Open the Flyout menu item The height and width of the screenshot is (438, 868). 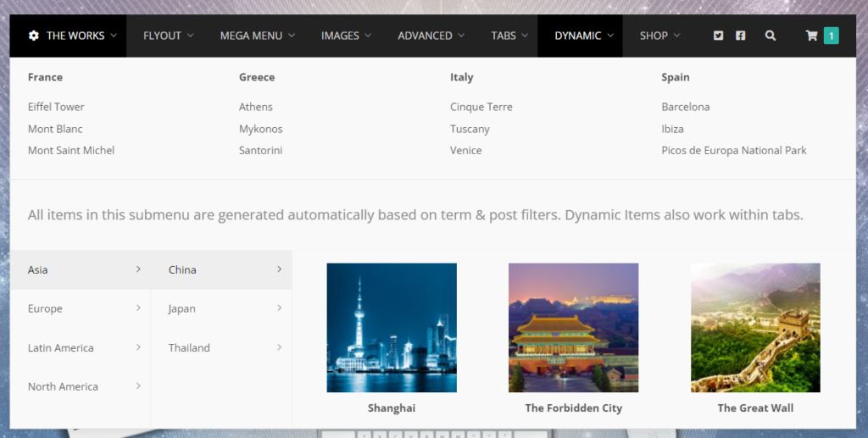click(169, 36)
